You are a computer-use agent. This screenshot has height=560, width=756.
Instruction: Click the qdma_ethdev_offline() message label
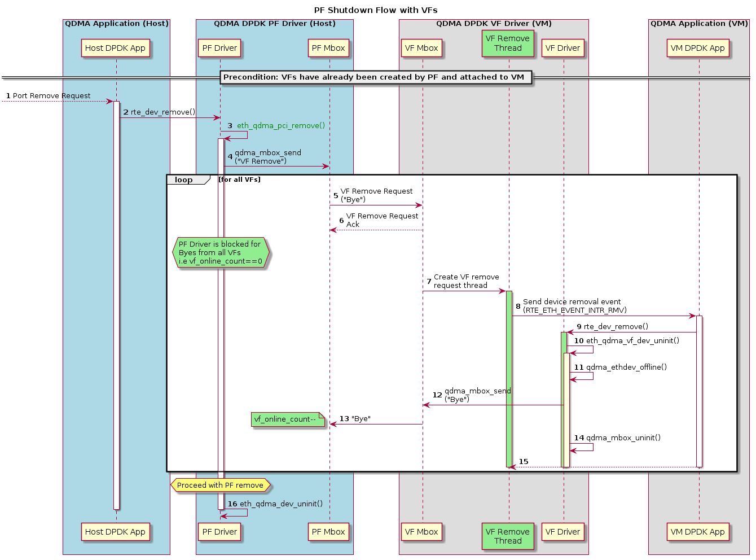(x=626, y=368)
